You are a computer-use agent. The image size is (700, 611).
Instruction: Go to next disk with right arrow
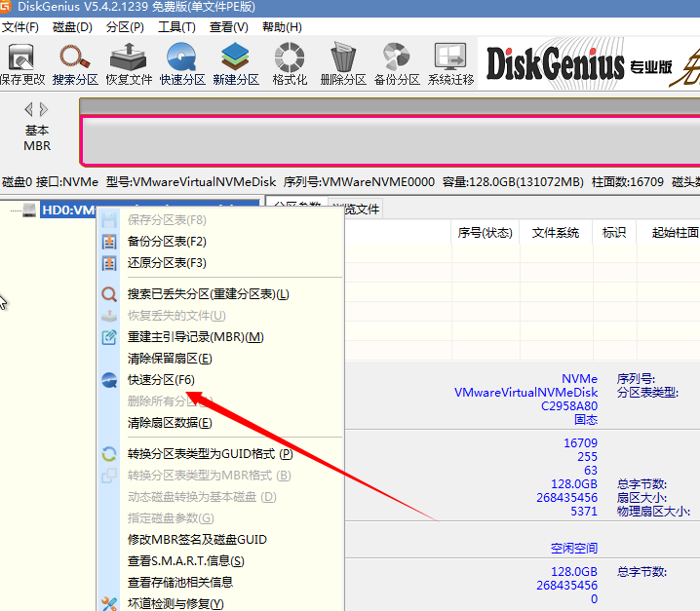click(x=43, y=109)
